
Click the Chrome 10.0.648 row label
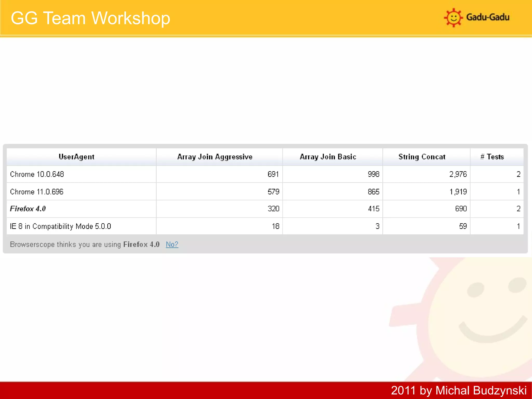coord(37,174)
